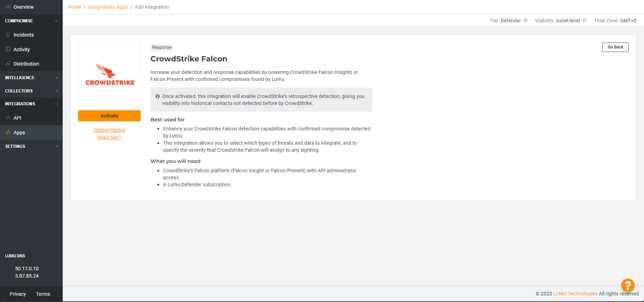Click the LUMU DNS label
644x302 pixels.
point(15,256)
